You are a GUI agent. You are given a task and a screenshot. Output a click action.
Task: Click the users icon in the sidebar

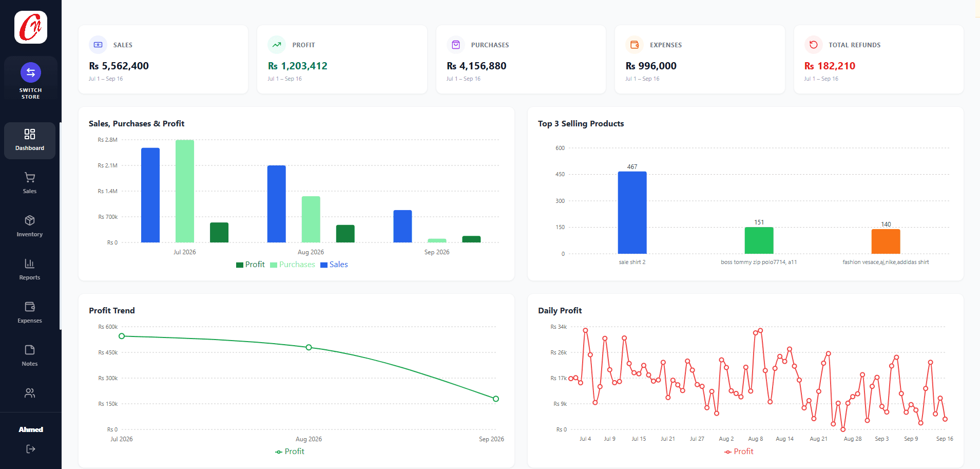pyautogui.click(x=30, y=393)
